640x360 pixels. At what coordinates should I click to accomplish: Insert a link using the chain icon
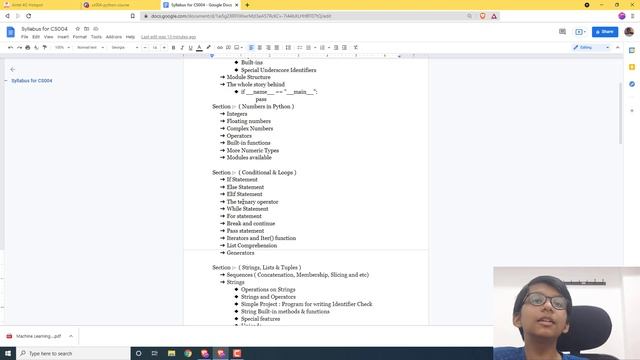coord(220,48)
